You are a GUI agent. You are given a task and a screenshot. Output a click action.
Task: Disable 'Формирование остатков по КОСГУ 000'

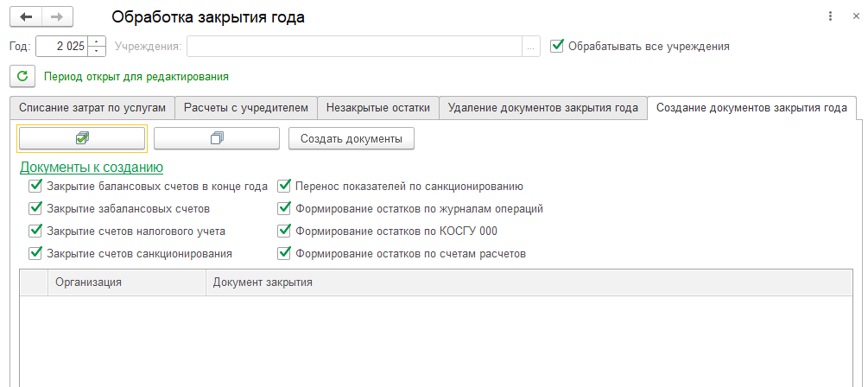tap(284, 231)
